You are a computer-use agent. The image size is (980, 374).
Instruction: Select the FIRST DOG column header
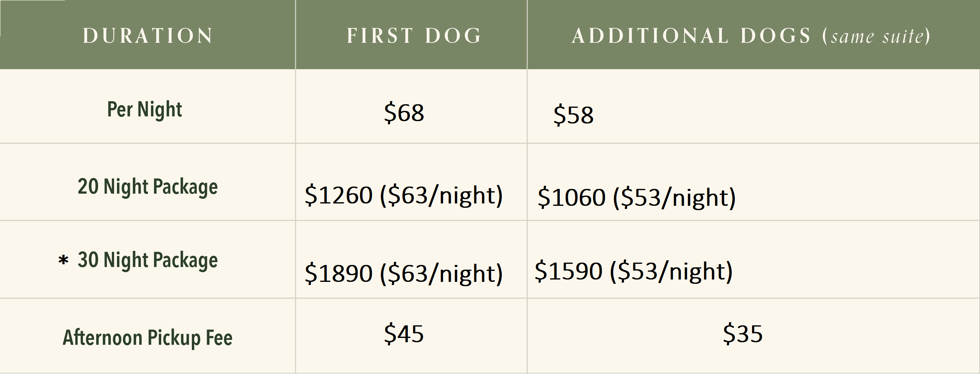click(414, 36)
